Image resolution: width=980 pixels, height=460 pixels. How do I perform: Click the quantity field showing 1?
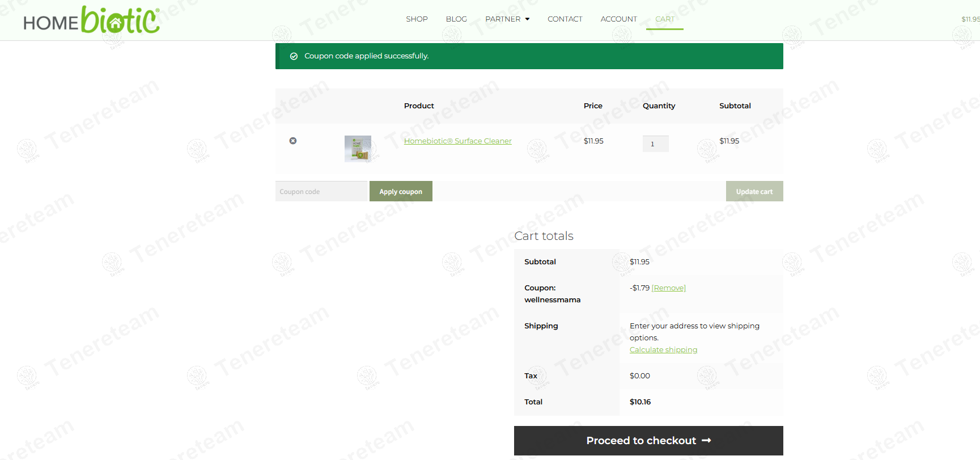[x=655, y=144]
